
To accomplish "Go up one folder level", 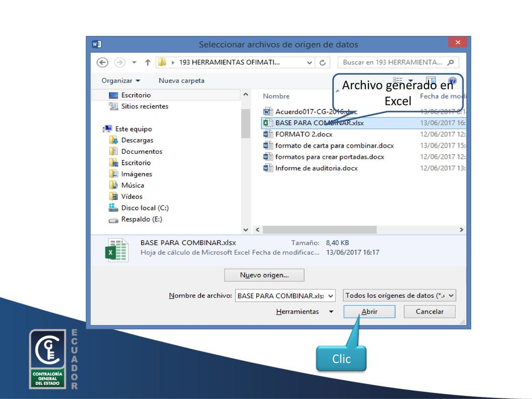I will click(148, 62).
